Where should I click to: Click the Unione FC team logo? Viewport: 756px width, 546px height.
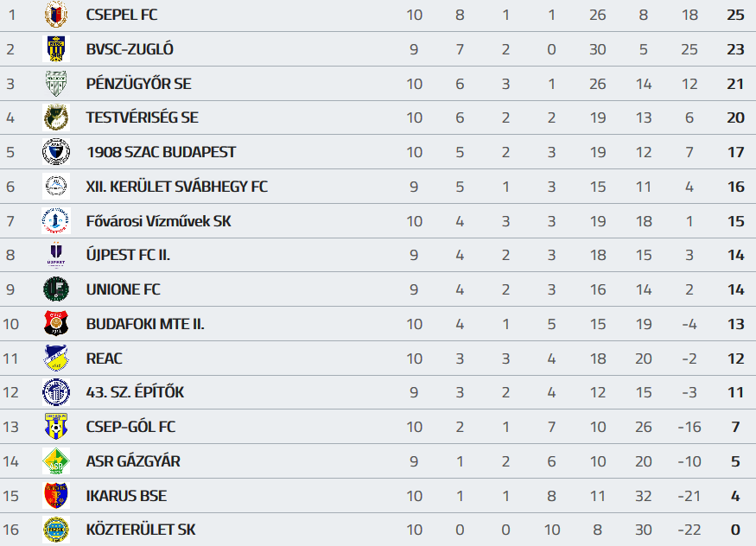pyautogui.click(x=56, y=289)
